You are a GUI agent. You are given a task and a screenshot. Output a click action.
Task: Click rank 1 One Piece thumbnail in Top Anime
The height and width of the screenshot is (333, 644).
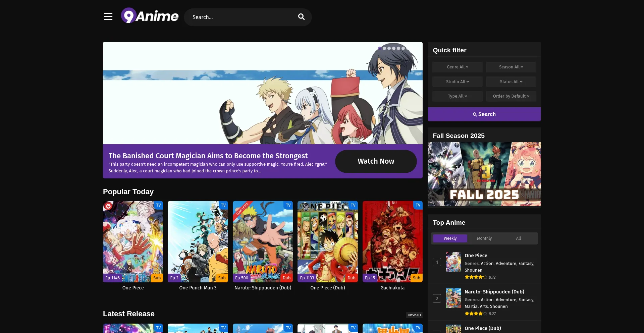[x=453, y=262]
